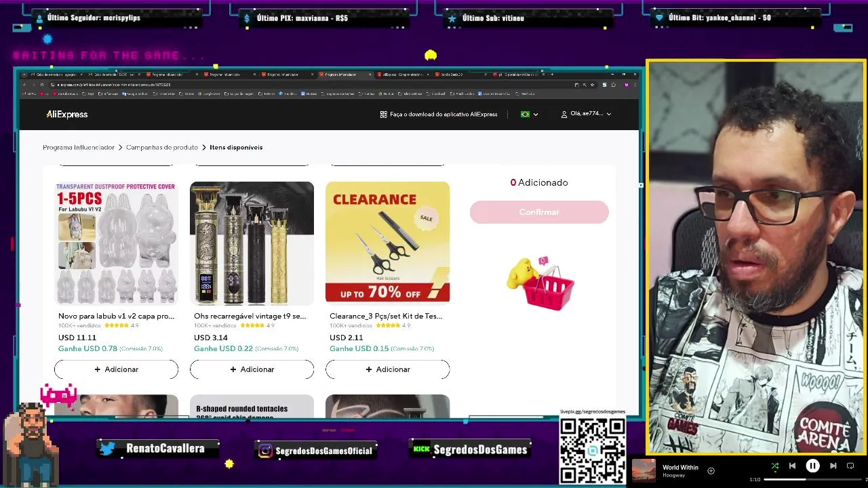The height and width of the screenshot is (488, 868).
Task: Open a new browser tab with plus
Action: [x=551, y=74]
